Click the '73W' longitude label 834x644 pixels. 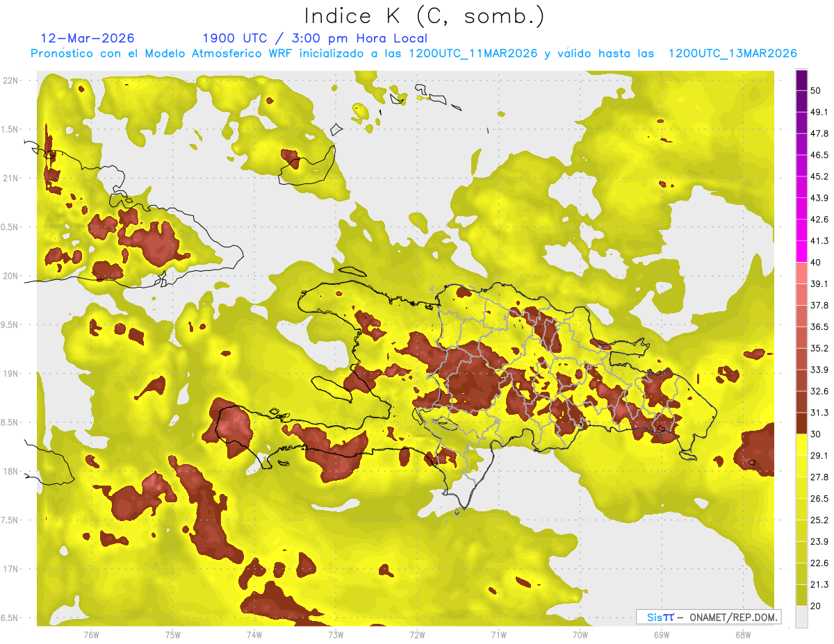coord(336,635)
